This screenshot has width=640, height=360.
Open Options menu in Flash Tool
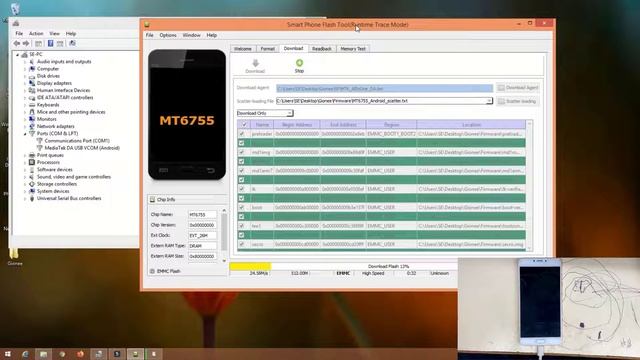(x=168, y=35)
